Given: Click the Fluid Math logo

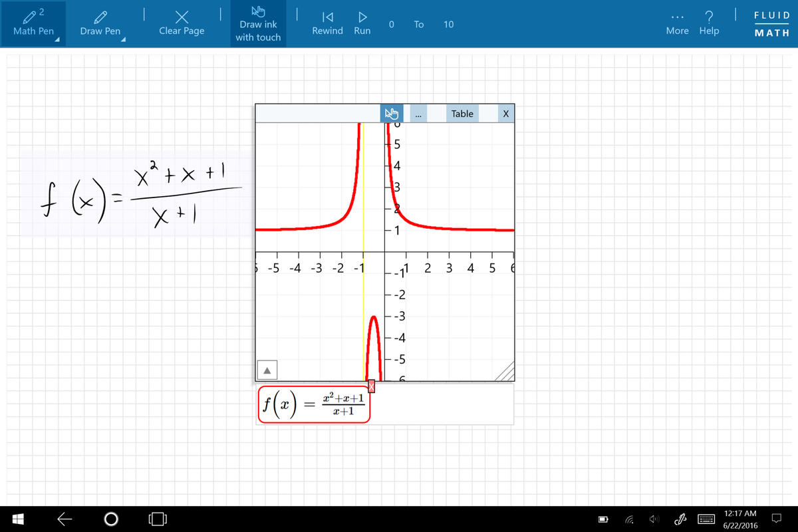Looking at the screenshot, I should [x=771, y=23].
